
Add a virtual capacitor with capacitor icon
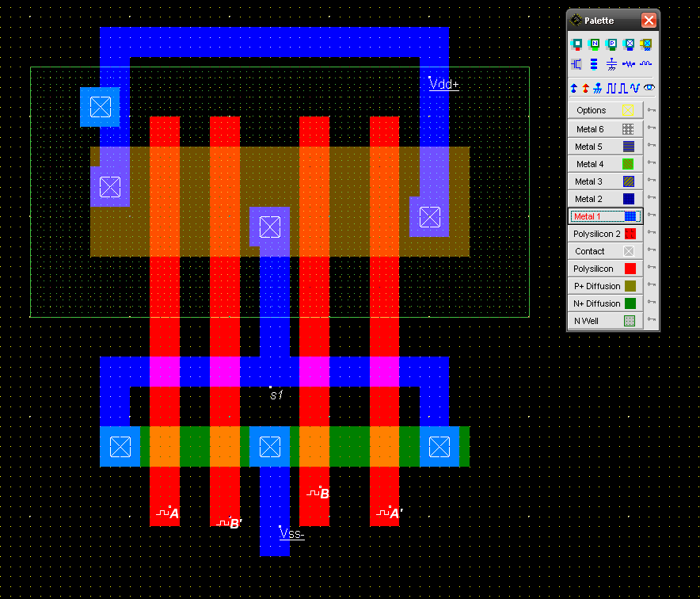pos(611,64)
